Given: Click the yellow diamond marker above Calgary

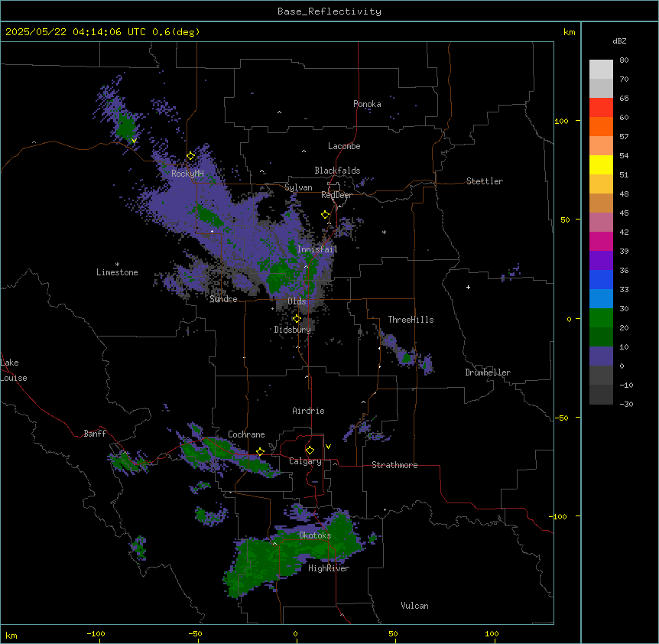Looking at the screenshot, I should tap(310, 450).
